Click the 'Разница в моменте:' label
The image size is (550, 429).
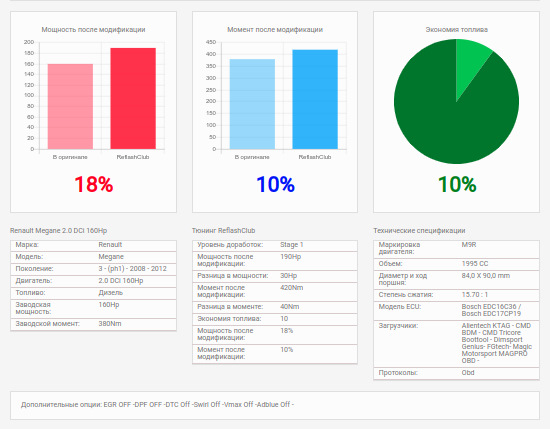coord(230,306)
